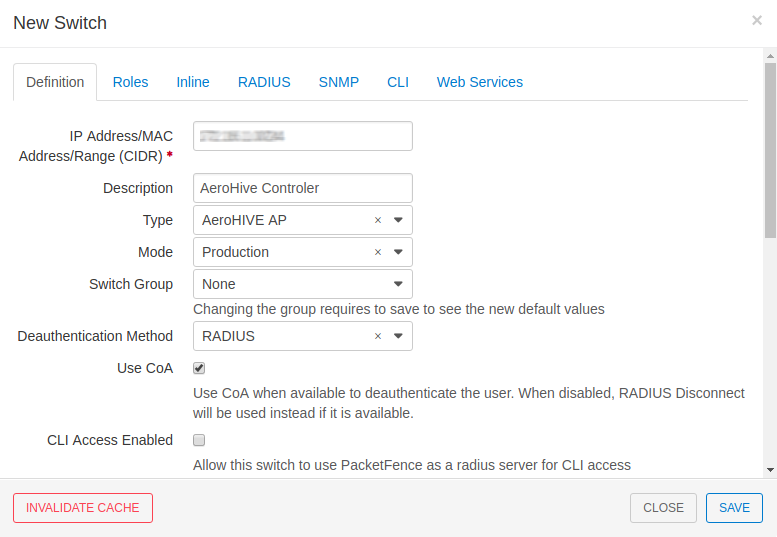Click the Deauthentication Method label

(x=95, y=336)
